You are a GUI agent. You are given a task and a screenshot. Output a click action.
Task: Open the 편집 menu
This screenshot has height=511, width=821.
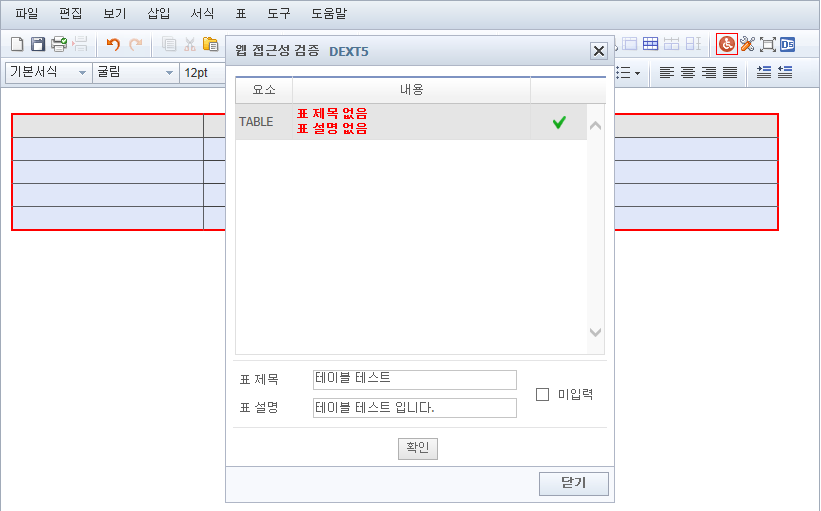pos(71,13)
